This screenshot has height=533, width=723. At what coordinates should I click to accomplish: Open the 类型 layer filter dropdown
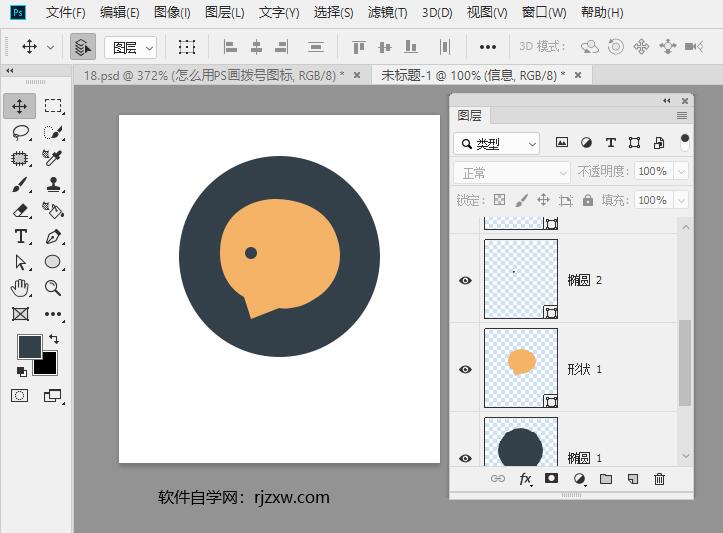(x=496, y=144)
